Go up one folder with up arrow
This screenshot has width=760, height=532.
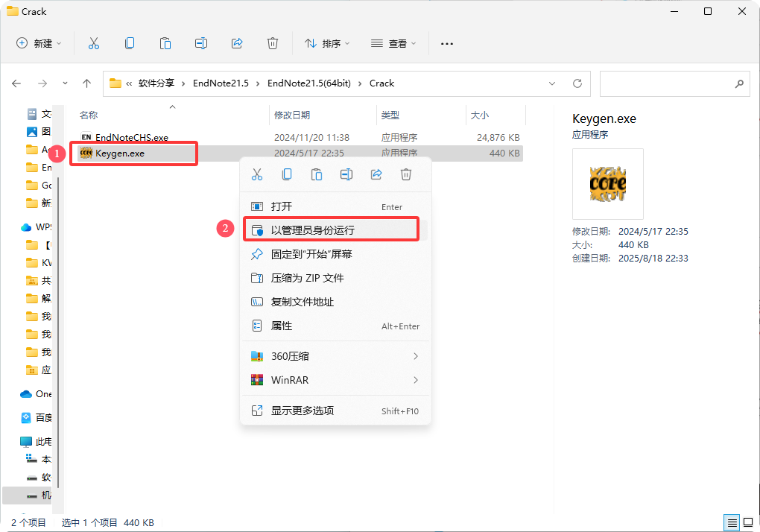pos(86,83)
